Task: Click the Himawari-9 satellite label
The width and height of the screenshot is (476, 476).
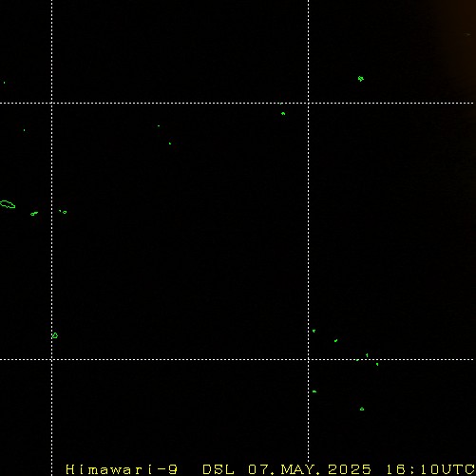Action: pyautogui.click(x=122, y=469)
